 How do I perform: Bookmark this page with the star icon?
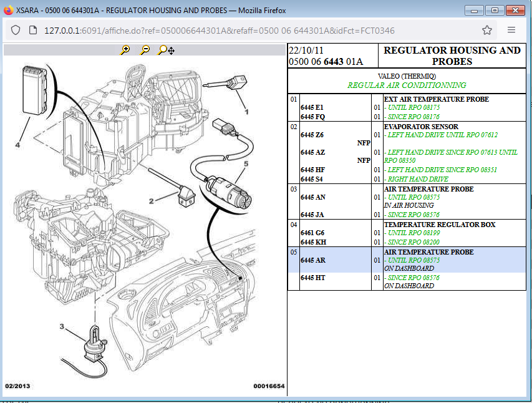[487, 30]
